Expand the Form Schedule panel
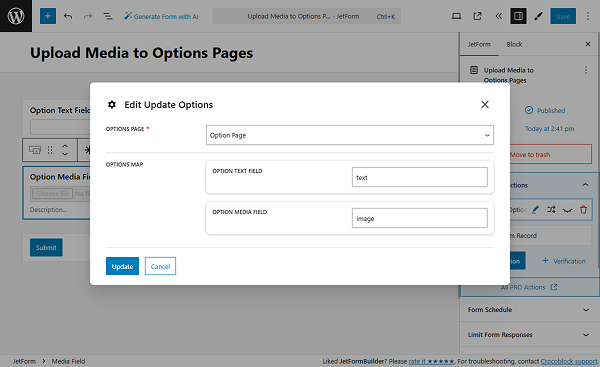 pos(529,310)
